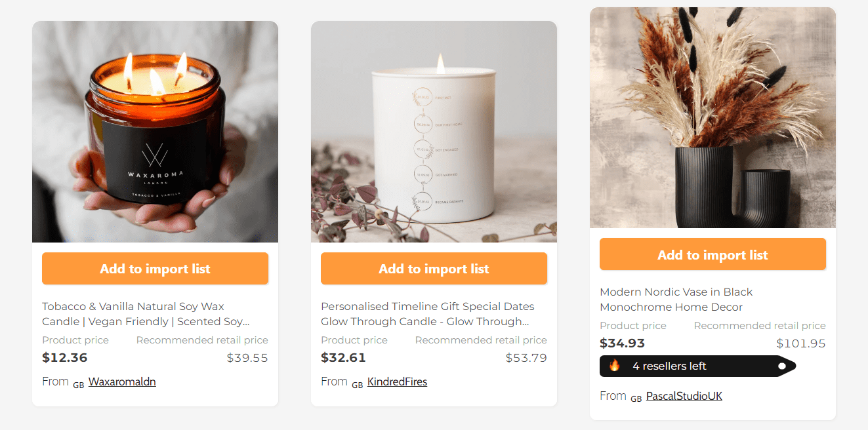Select the Tobacco & Vanilla Soy Wax Candle title
Screen dimensions: 868x430
click(x=133, y=314)
